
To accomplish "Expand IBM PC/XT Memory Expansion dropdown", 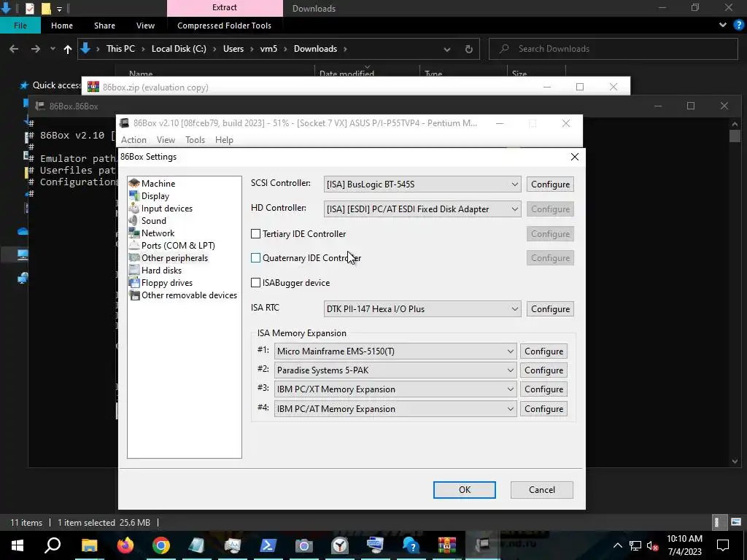I will pyautogui.click(x=395, y=389).
